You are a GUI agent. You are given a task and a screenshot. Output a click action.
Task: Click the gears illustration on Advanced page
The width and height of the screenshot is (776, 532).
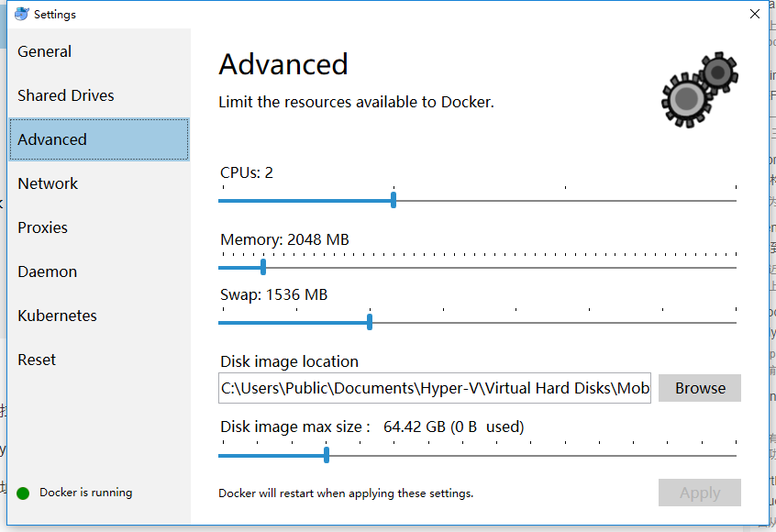click(x=698, y=91)
